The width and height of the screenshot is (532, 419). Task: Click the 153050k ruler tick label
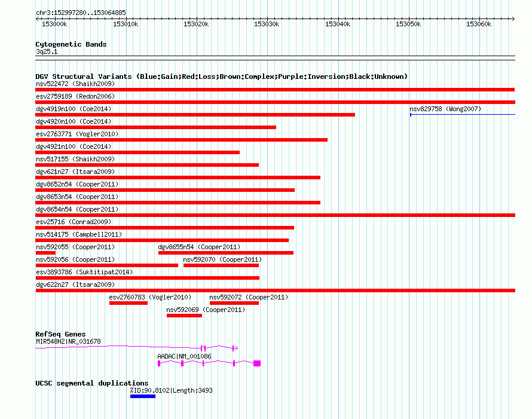[408, 25]
